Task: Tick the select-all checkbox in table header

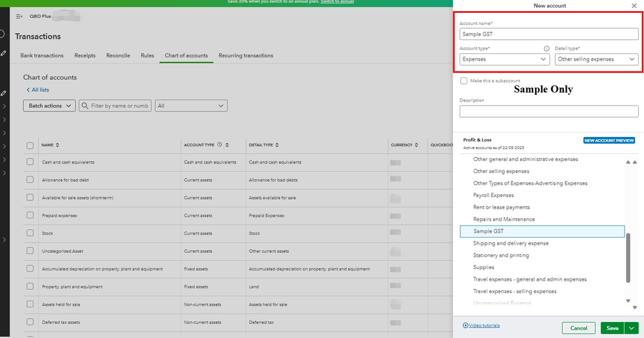Action: pyautogui.click(x=30, y=146)
